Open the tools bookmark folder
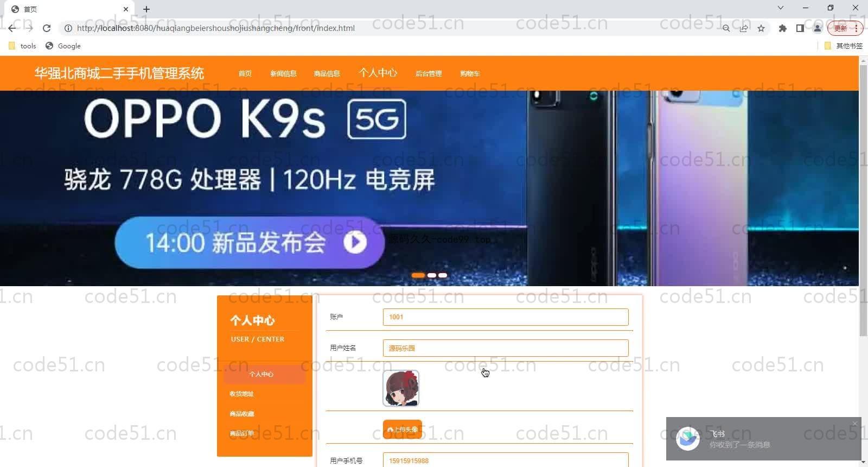The height and width of the screenshot is (467, 868). pos(22,46)
